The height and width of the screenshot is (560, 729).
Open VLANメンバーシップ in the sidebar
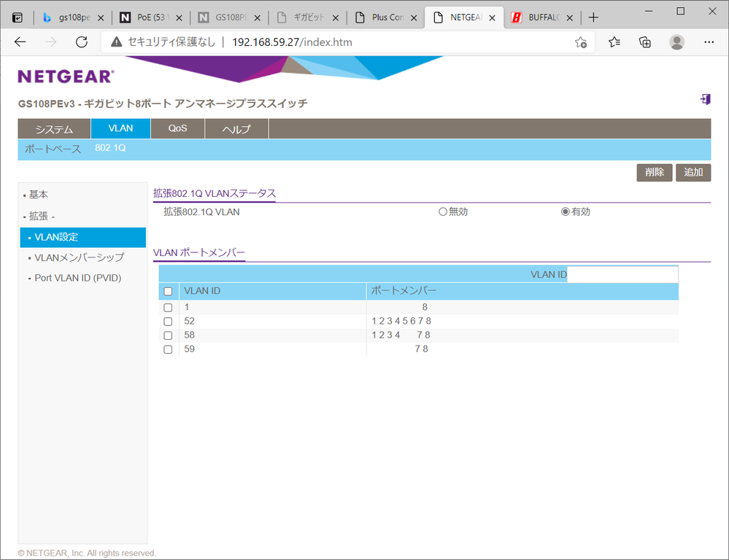[79, 257]
